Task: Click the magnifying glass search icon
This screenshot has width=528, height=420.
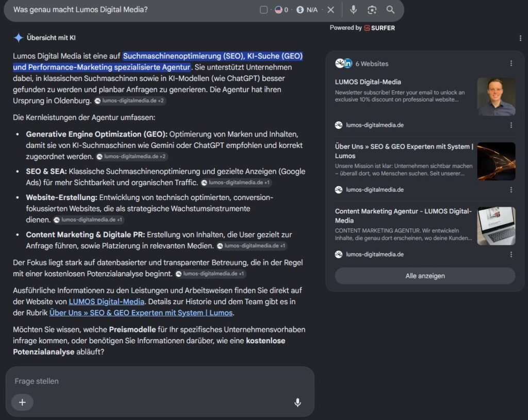Action: [390, 10]
